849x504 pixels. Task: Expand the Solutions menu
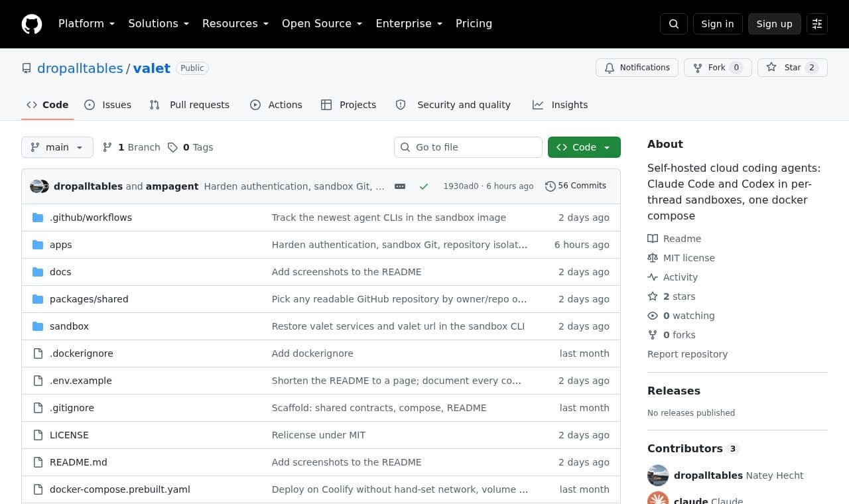[159, 24]
